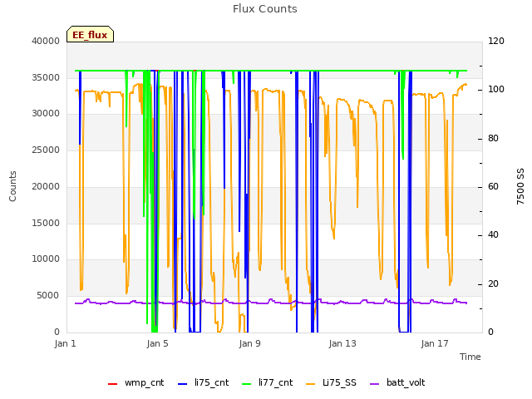Click the Counts y-axis title
The width and height of the screenshot is (532, 399).
(12, 186)
